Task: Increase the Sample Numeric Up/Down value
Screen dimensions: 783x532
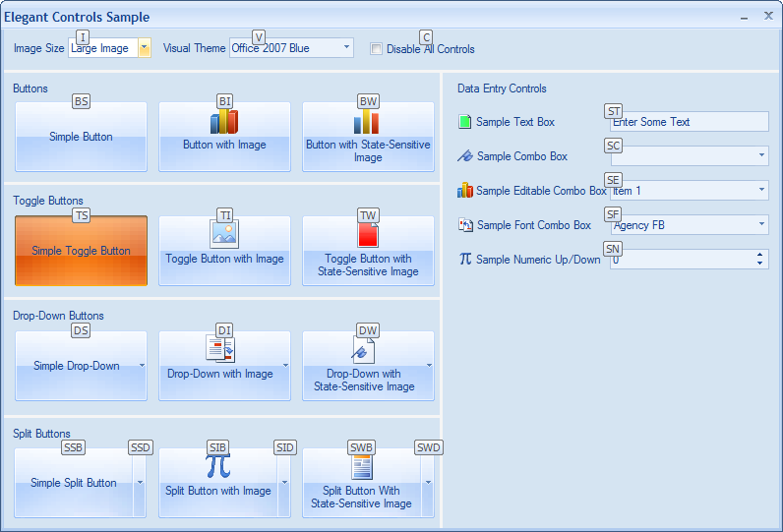Action: click(759, 255)
